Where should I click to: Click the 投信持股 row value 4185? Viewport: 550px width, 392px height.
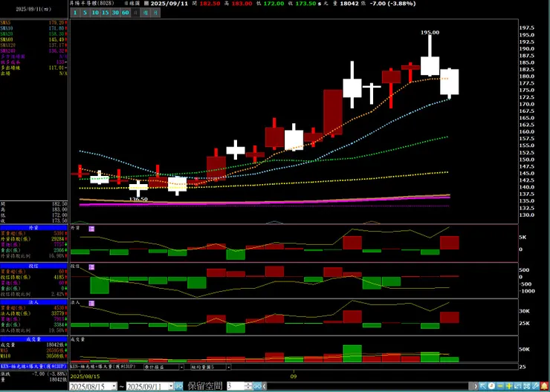coord(59,277)
